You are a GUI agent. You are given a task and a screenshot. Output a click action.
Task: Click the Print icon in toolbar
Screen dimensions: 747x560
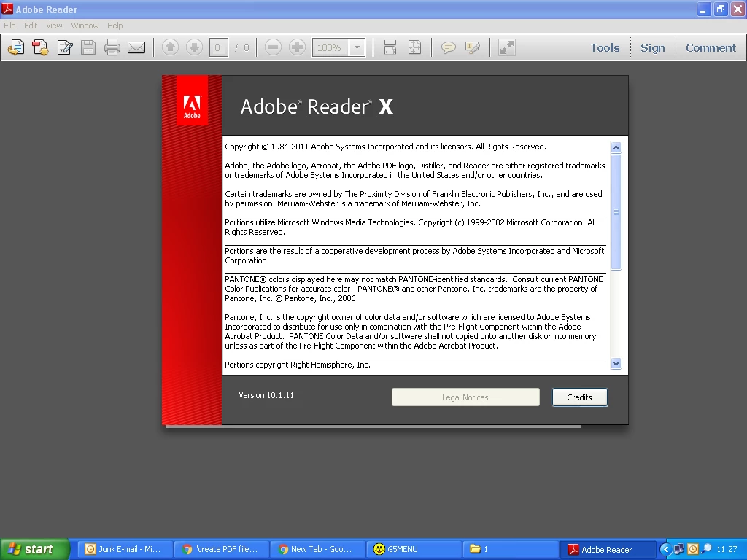click(x=112, y=47)
